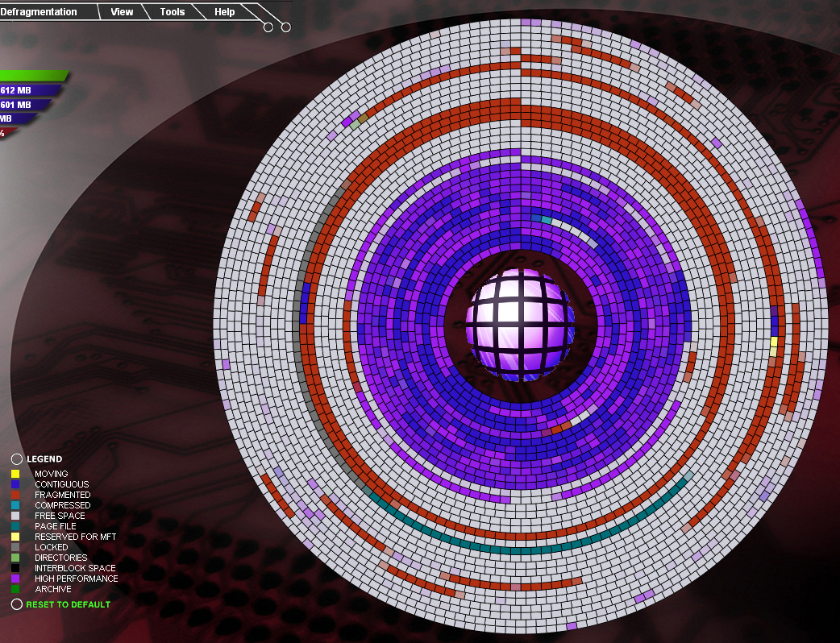This screenshot has width=840, height=643.
Task: Click the purple sphere at disk center
Action: tap(520, 325)
